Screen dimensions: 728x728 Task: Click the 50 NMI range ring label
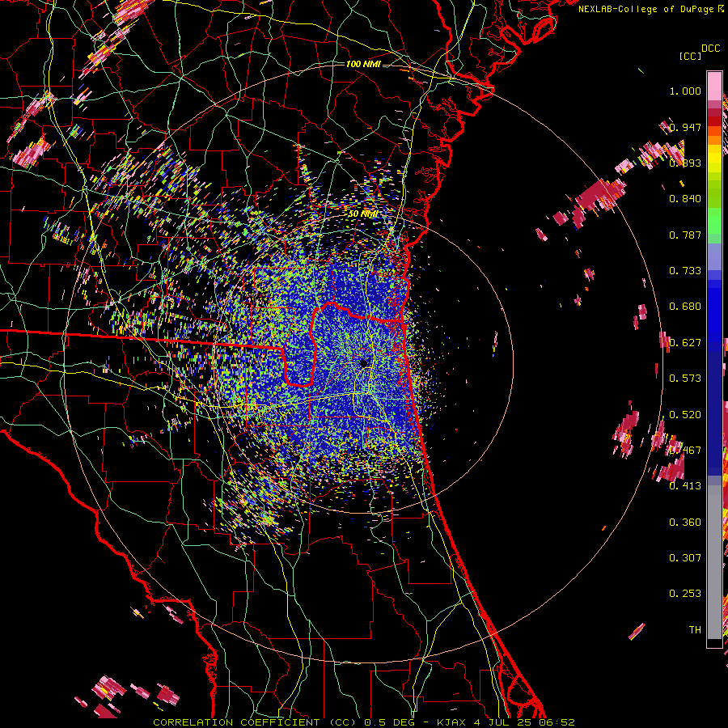pyautogui.click(x=363, y=214)
